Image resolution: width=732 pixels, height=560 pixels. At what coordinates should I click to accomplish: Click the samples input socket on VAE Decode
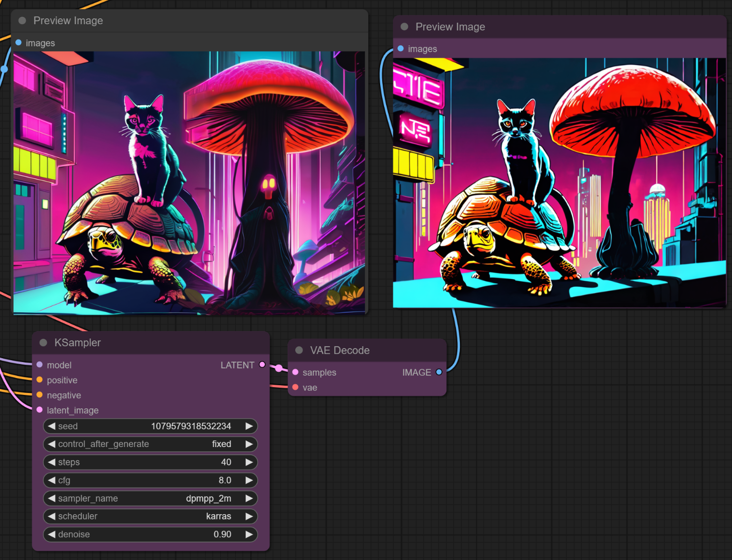(295, 372)
